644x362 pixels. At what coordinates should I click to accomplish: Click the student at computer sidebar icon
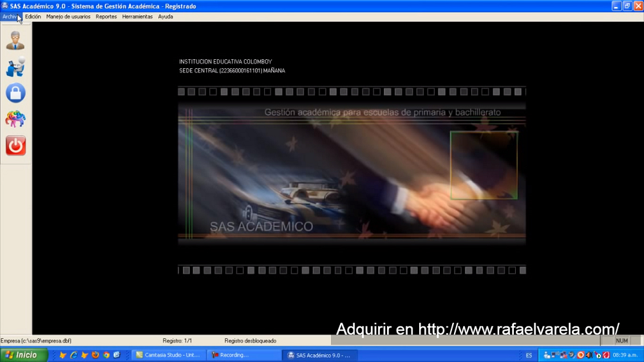(x=15, y=67)
